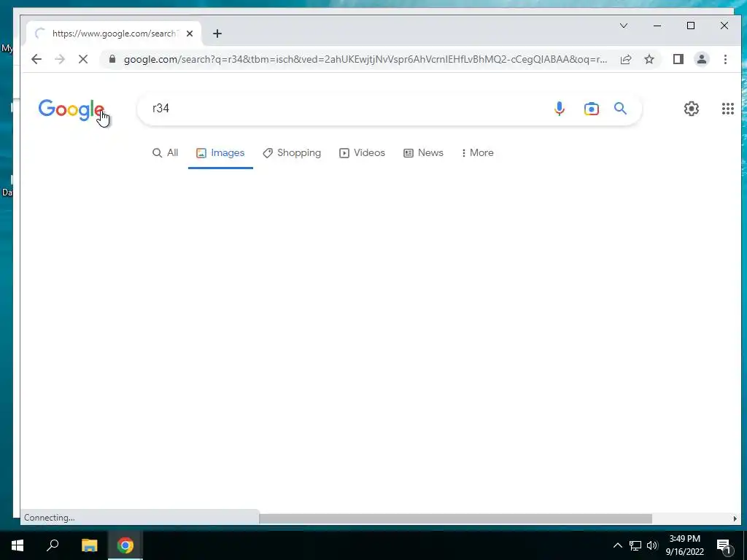Switch to News results

coord(424,153)
